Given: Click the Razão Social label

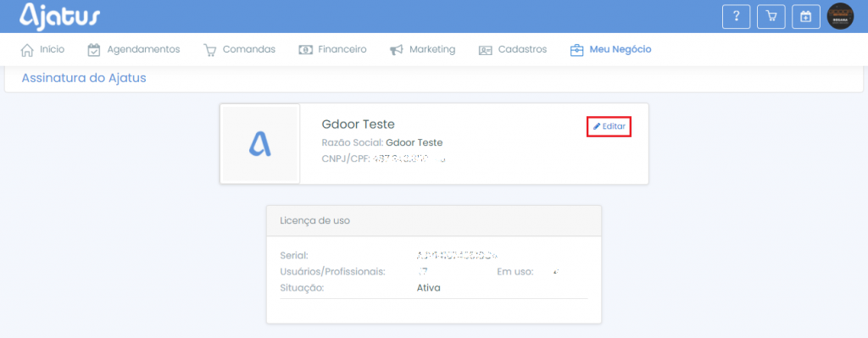Looking at the screenshot, I should 353,142.
